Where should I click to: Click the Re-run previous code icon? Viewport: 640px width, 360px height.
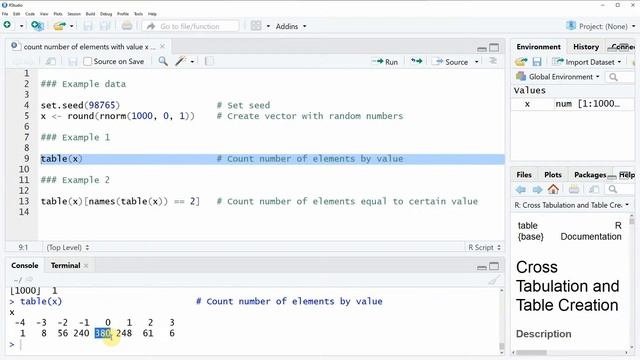click(416, 61)
